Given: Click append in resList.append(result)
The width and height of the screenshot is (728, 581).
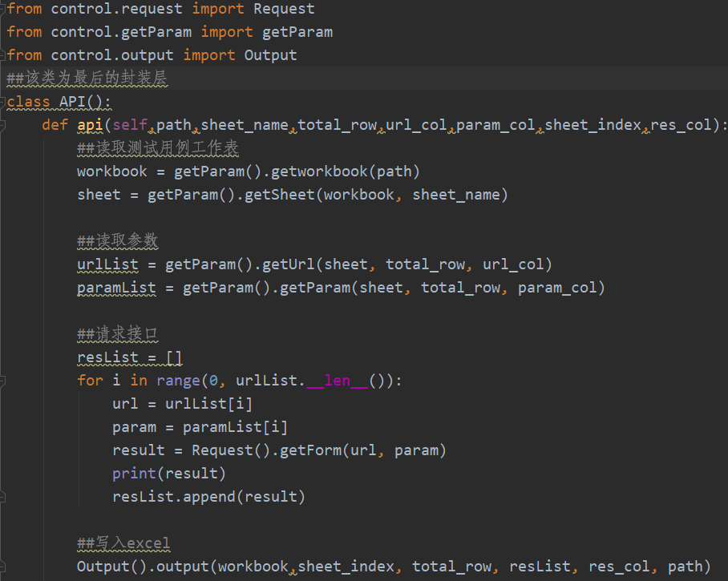Looking at the screenshot, I should [x=209, y=497].
